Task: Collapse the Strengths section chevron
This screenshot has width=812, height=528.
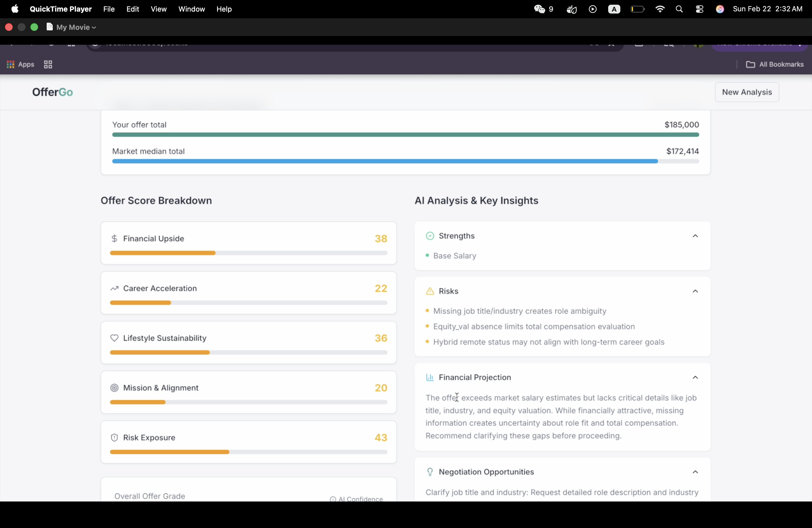Action: [695, 236]
